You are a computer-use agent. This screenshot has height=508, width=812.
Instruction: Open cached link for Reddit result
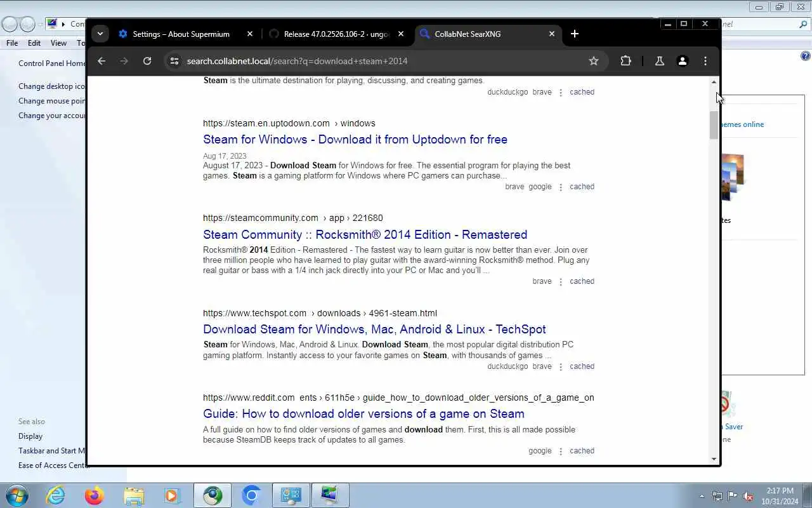[x=582, y=451]
